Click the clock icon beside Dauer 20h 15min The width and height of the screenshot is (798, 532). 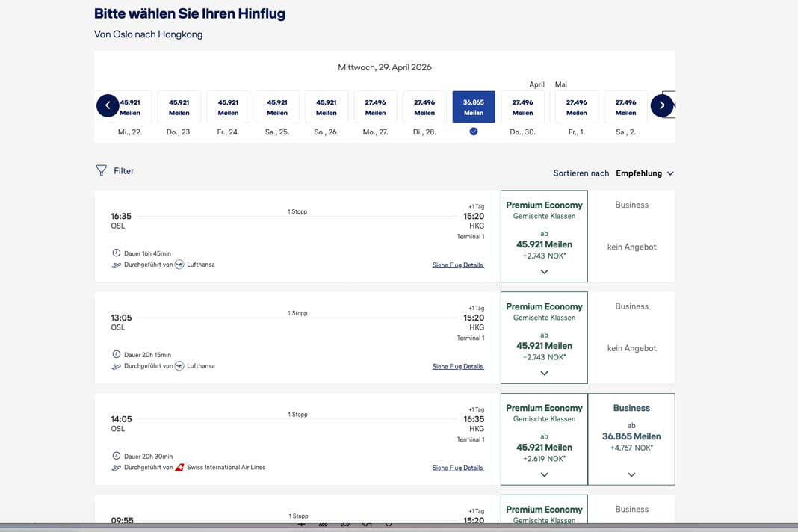117,354
